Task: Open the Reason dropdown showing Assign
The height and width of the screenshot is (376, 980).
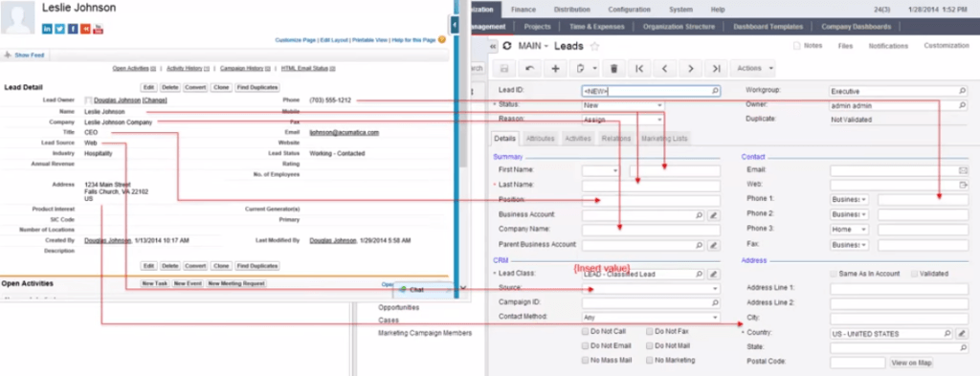Action: [622, 120]
